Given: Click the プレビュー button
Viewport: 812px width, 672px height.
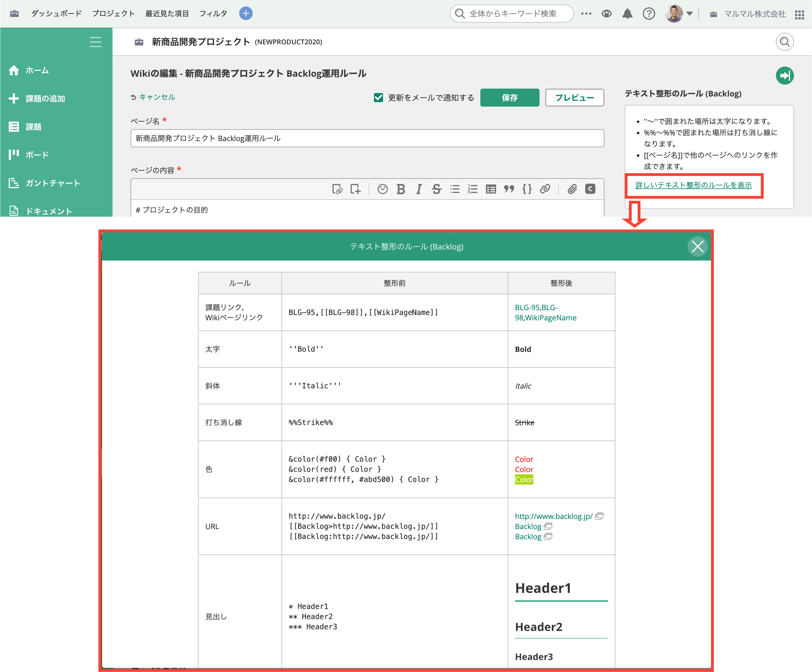Looking at the screenshot, I should pyautogui.click(x=575, y=98).
